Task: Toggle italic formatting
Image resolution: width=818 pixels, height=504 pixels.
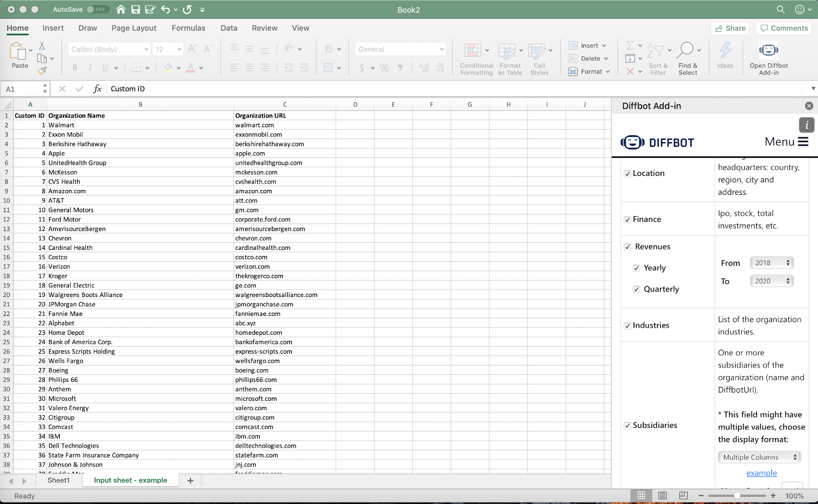Action: (90, 67)
